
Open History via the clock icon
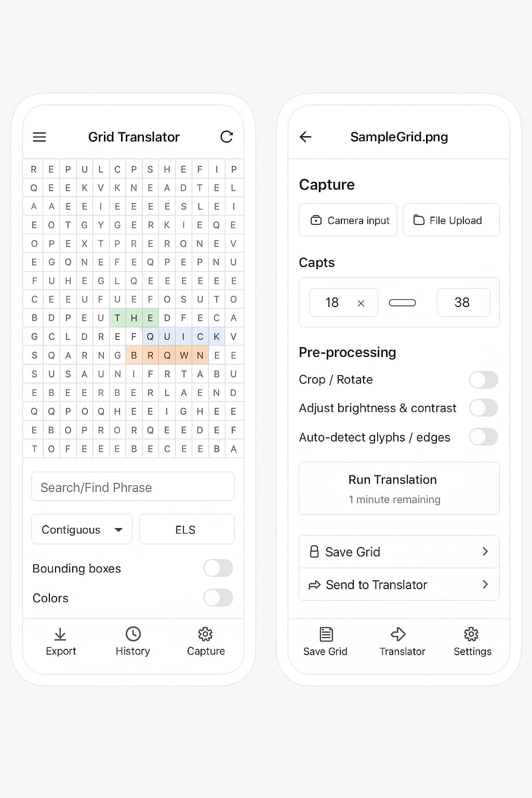pos(133,634)
